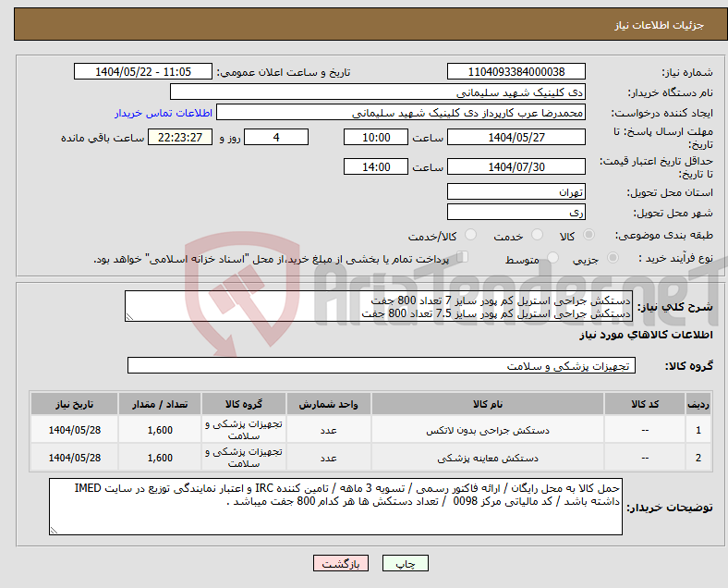728x588 pixels.
Task: Click the کد کالا column header
Action: tap(645, 404)
